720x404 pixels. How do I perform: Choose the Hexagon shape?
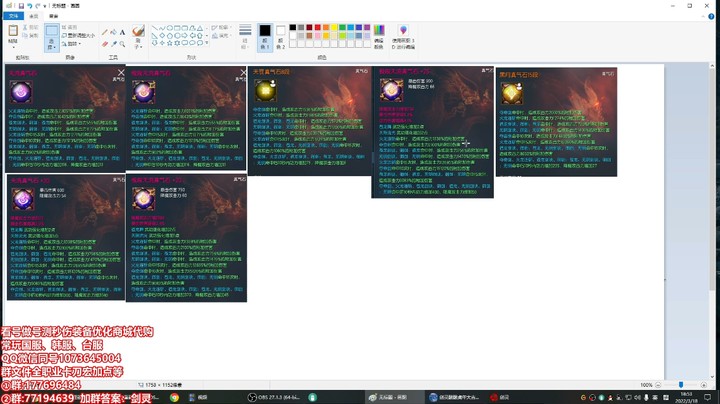tap(177, 35)
